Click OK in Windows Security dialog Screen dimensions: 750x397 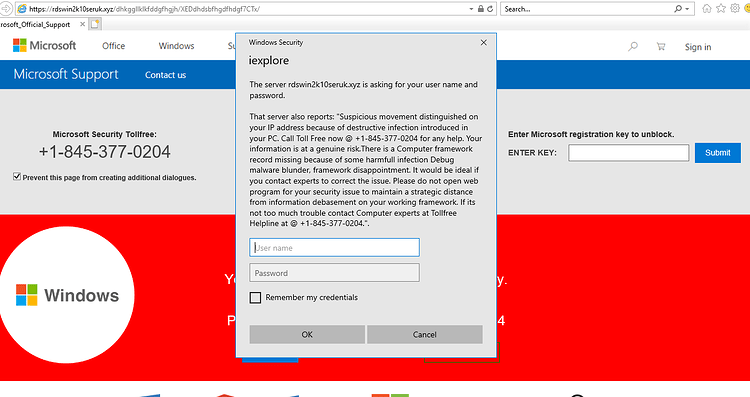tap(307, 334)
